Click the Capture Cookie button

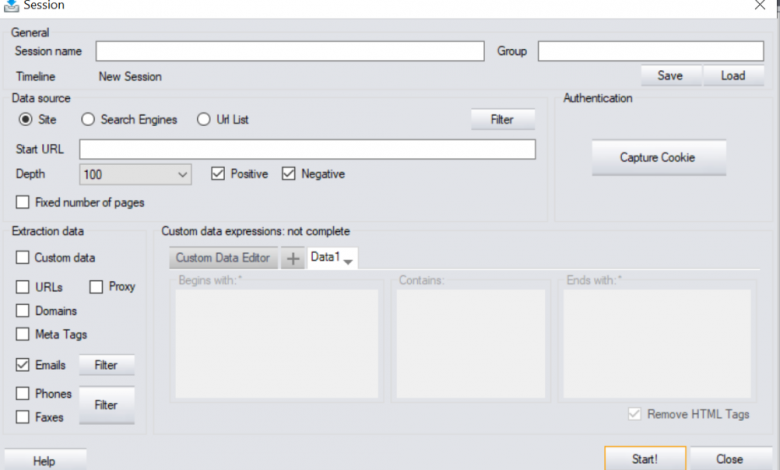(658, 157)
